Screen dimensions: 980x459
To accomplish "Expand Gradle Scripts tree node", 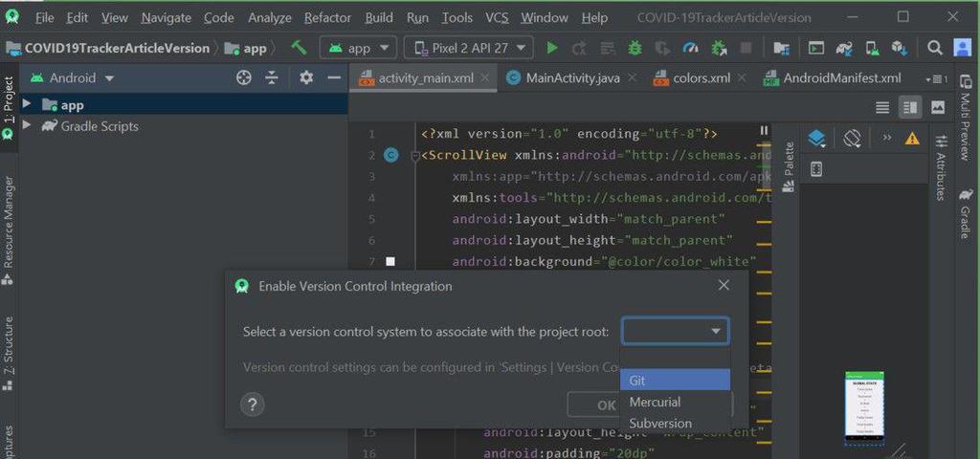I will coord(26,125).
